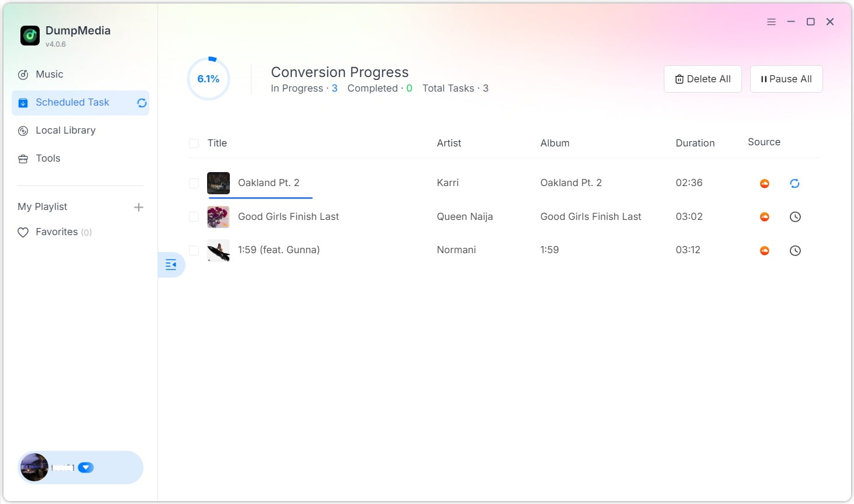
Task: Click the converting spinner icon for Oakland Pt. 2
Action: tap(794, 183)
